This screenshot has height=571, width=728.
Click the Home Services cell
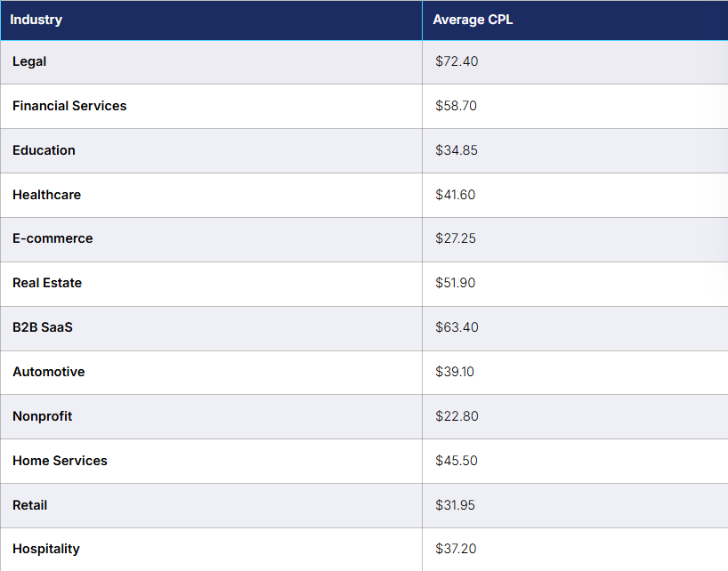pos(211,461)
